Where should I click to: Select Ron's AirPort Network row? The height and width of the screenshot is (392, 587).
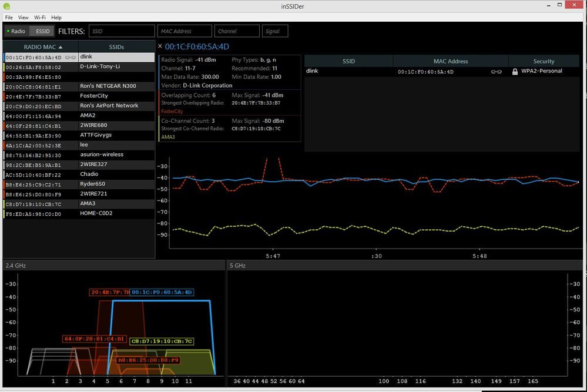pos(79,106)
